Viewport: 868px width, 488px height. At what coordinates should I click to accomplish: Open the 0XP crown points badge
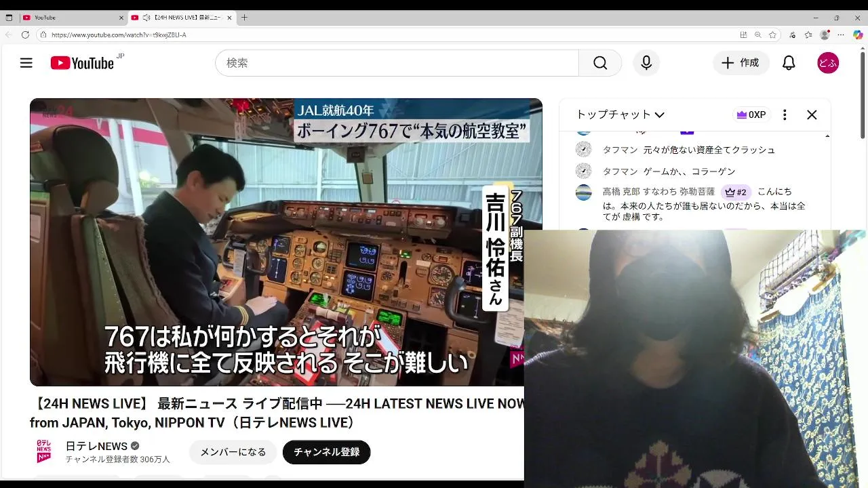coord(751,115)
